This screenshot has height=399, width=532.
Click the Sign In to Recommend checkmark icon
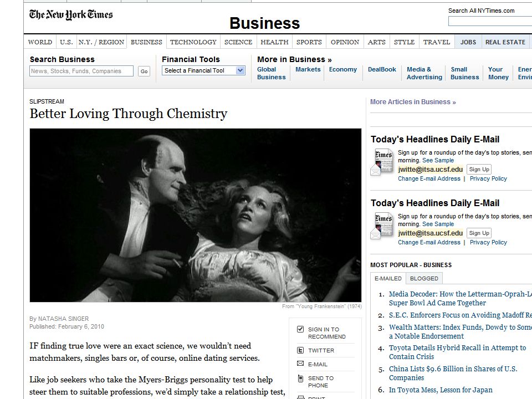click(300, 329)
